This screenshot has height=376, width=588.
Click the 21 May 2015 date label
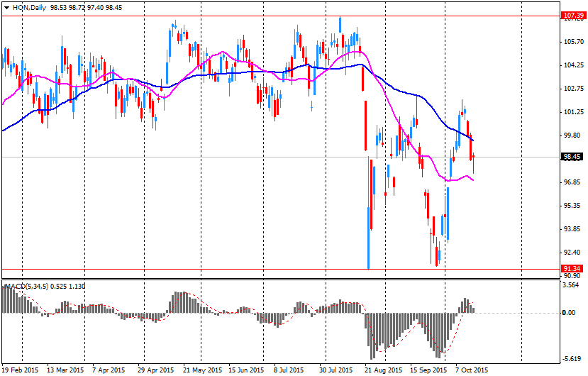click(x=202, y=370)
